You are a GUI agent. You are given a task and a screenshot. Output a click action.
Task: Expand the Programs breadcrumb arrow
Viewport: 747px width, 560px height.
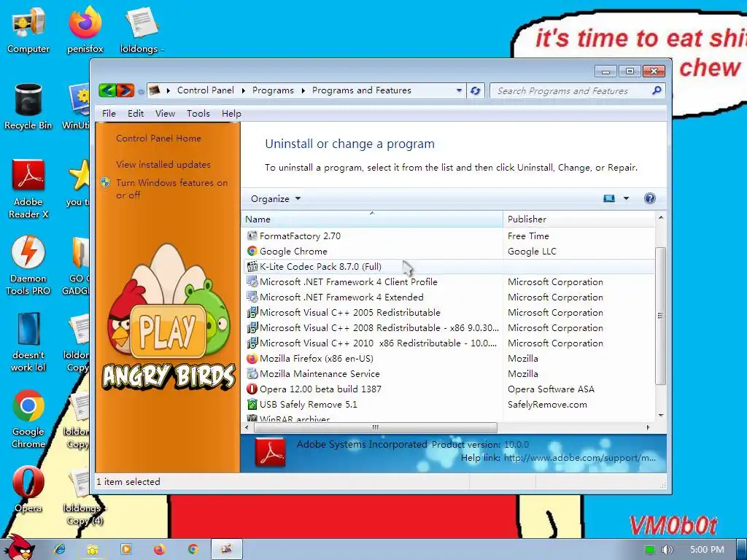pyautogui.click(x=303, y=90)
